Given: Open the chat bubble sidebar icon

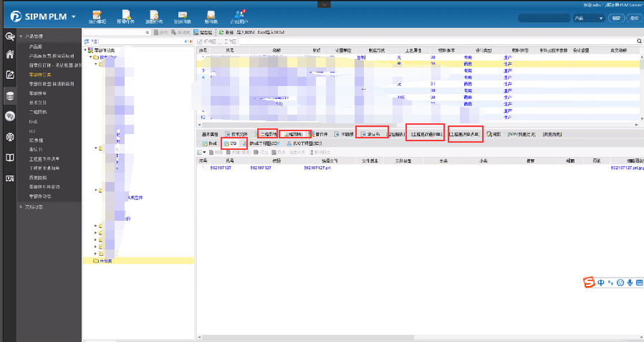Looking at the screenshot, I should (10, 115).
